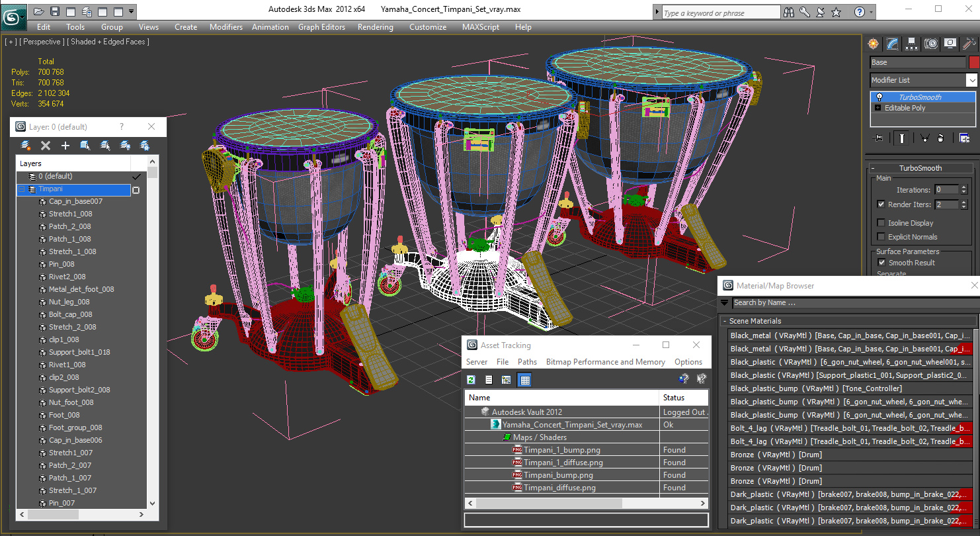
Task: Open the Modifier List dropdown
Action: [x=971, y=80]
